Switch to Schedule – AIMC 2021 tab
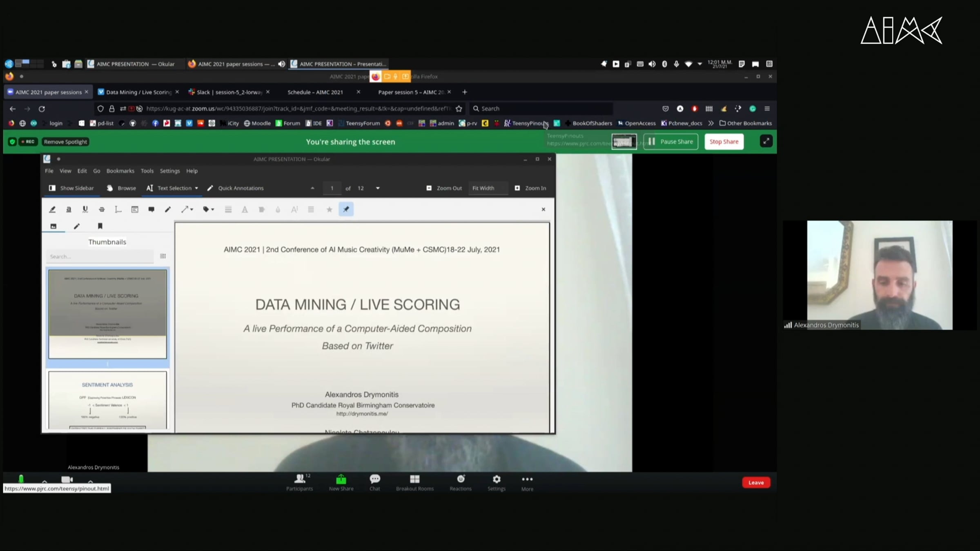 [315, 92]
